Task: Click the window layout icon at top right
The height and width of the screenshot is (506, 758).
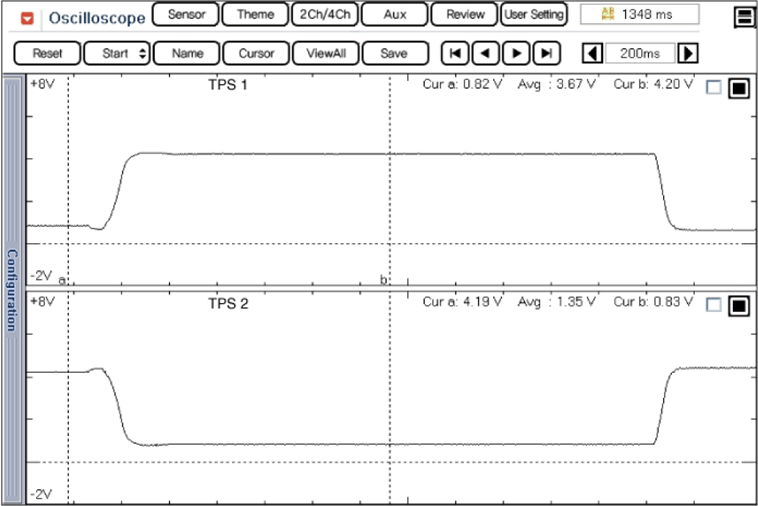Action: [x=743, y=17]
